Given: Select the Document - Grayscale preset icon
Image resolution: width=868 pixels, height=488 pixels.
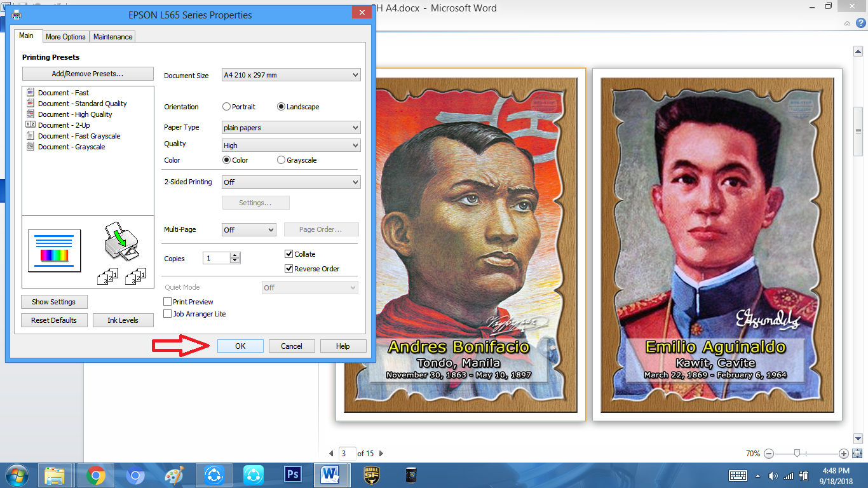Looking at the screenshot, I should (30, 147).
